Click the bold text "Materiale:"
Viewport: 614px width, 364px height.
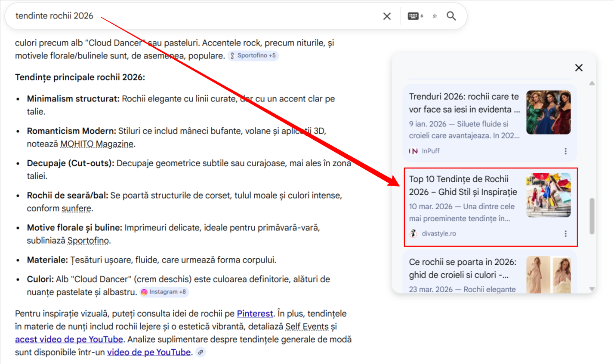pyautogui.click(x=47, y=260)
